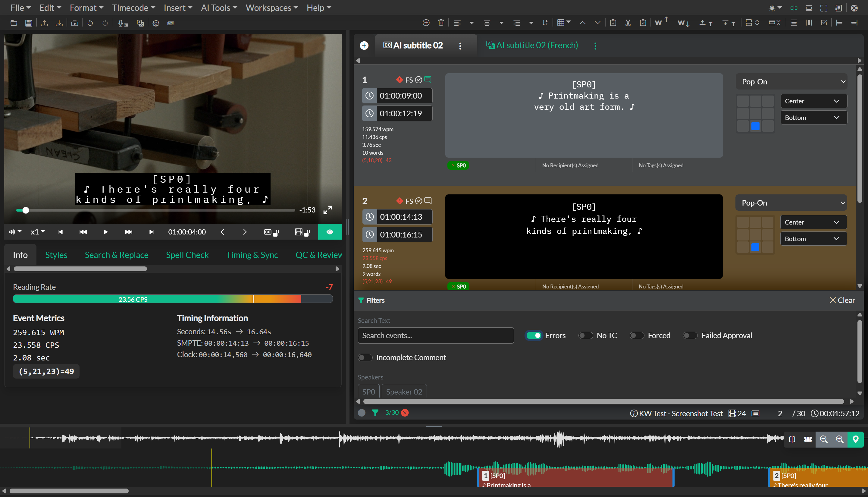Open the playback speed x1 dropdown
The image size is (868, 497).
(38, 232)
